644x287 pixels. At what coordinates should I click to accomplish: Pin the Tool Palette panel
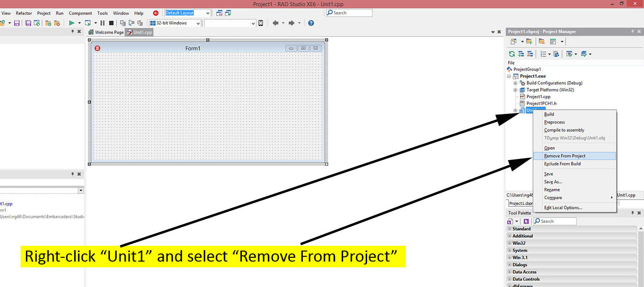pos(632,213)
